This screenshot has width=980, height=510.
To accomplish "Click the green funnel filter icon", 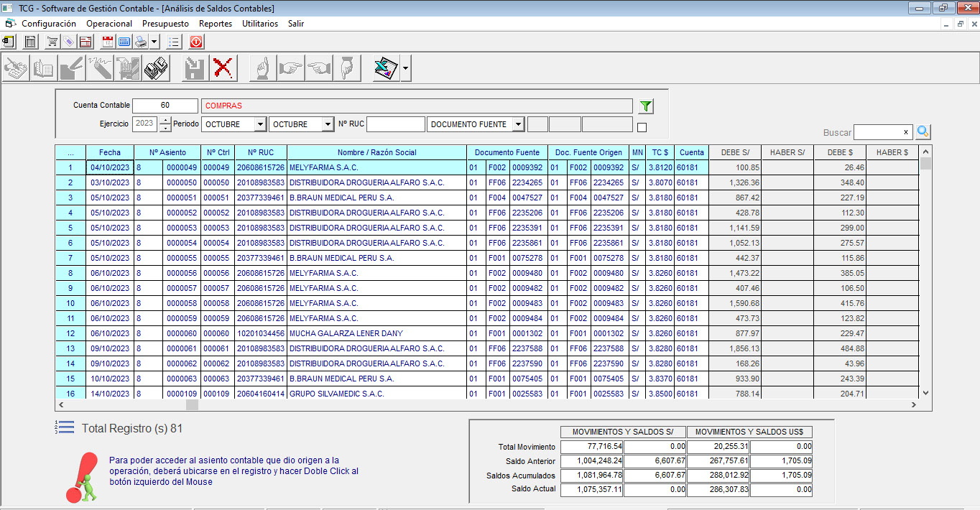I will pyautogui.click(x=646, y=106).
